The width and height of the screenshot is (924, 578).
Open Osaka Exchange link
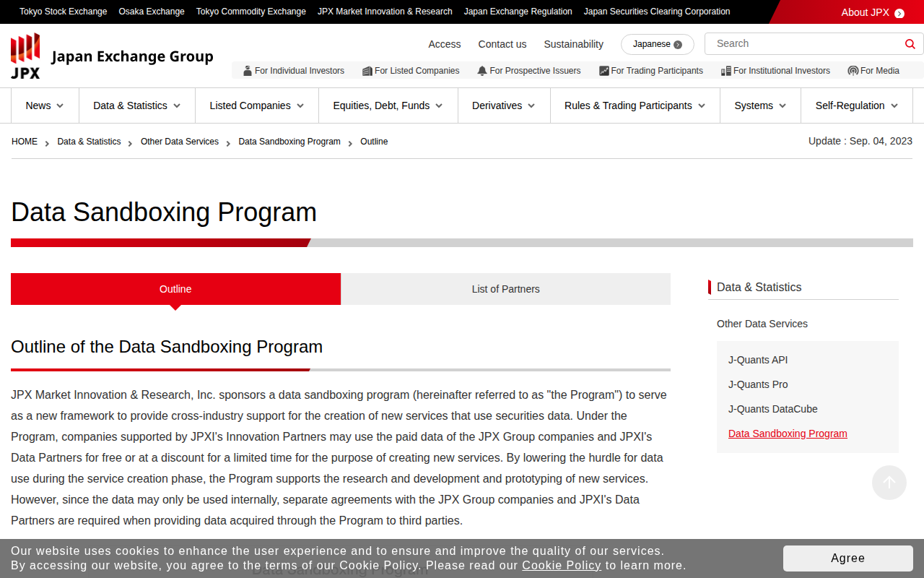152,12
